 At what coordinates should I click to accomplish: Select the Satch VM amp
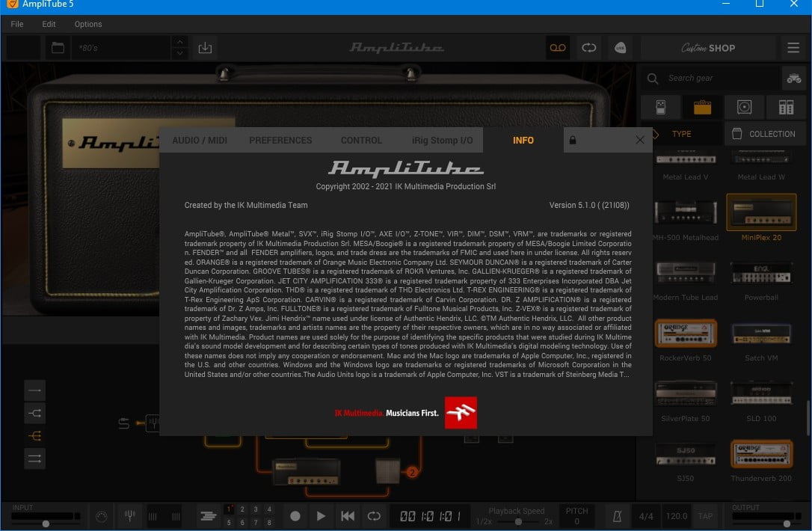(761, 340)
